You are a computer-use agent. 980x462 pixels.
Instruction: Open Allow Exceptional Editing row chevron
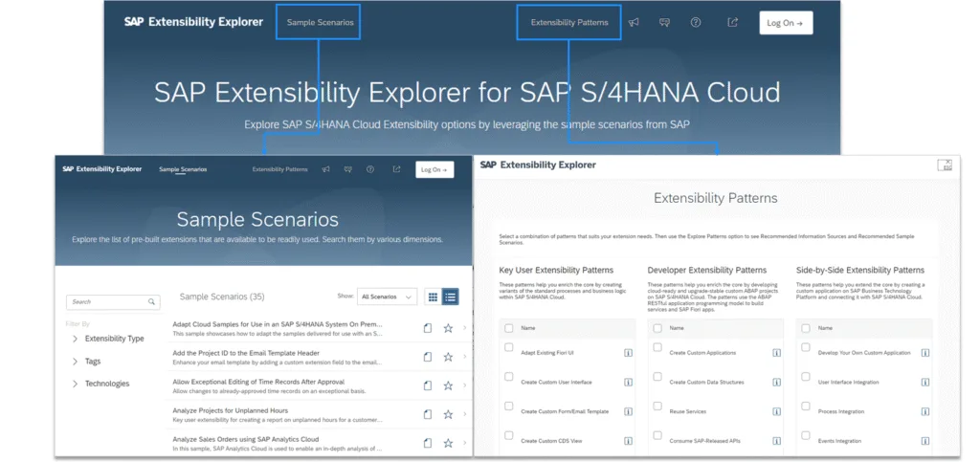tap(465, 385)
